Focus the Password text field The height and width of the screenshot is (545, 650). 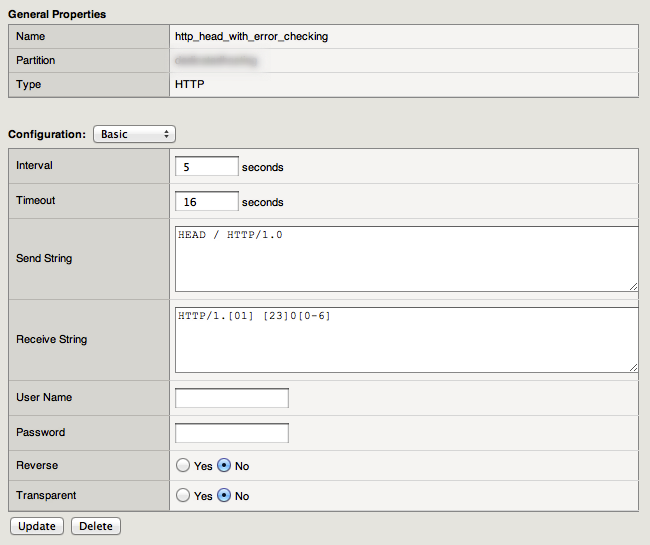click(232, 433)
